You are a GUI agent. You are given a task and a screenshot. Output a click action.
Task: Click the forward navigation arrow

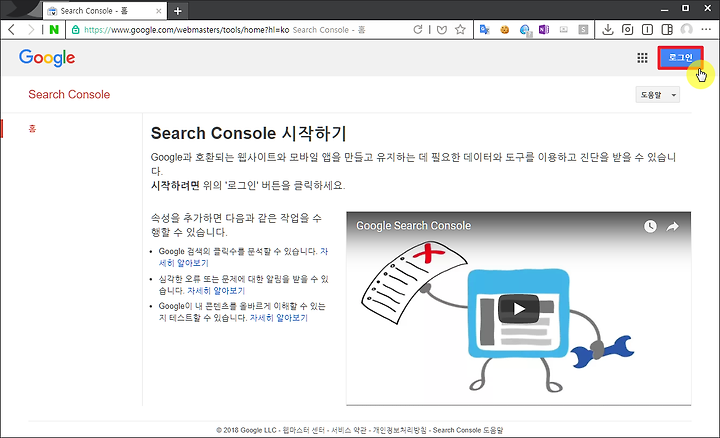pos(31,30)
